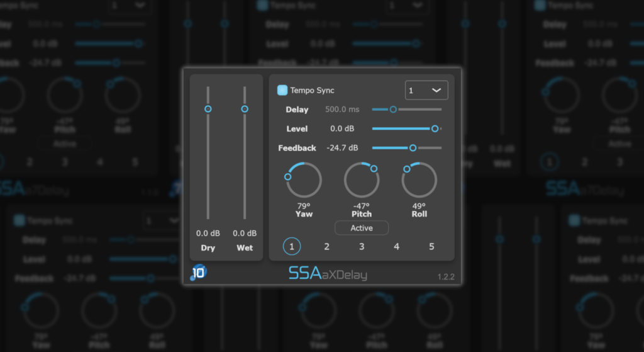Switch to delay tap 5
The height and width of the screenshot is (352, 644).
click(431, 247)
